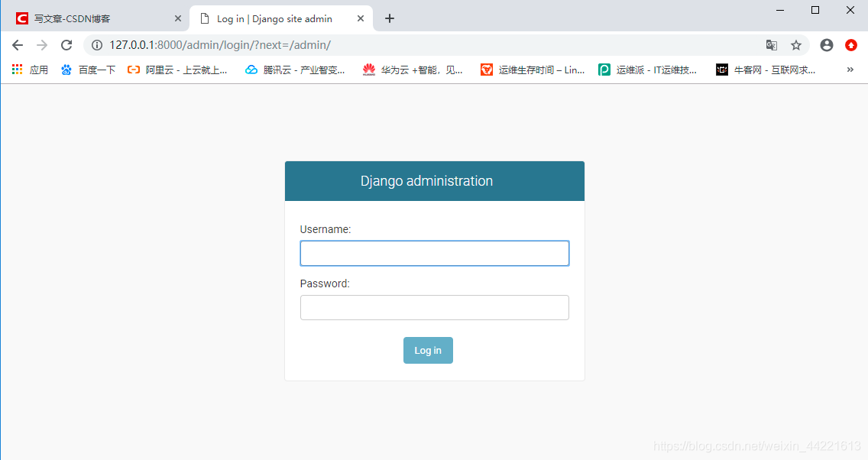Open the 阿里云 bookmark
868x460 pixels.
177,70
